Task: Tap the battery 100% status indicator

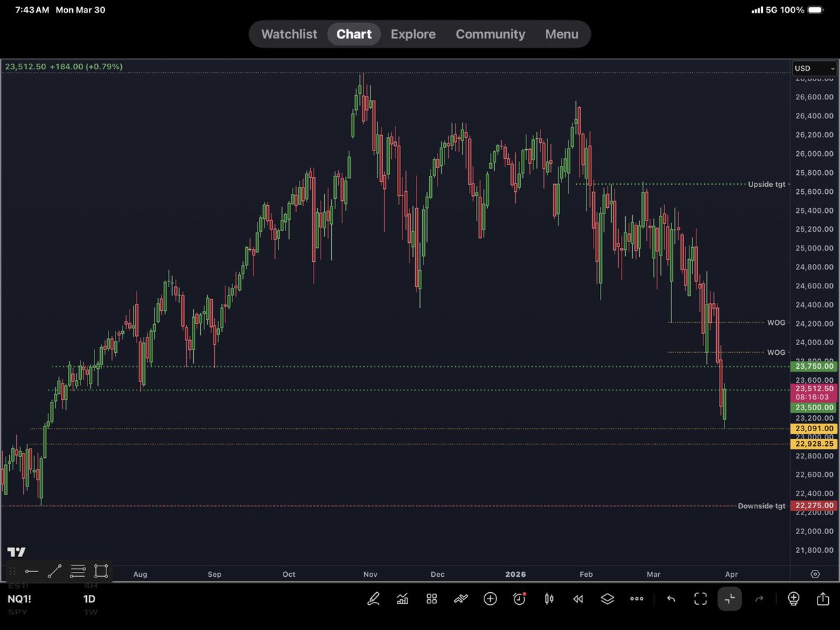Action: [805, 10]
